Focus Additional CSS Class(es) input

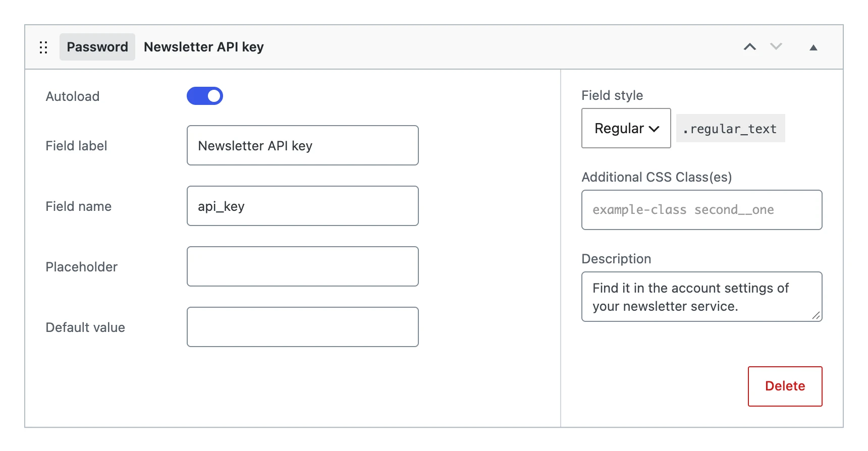(x=702, y=210)
